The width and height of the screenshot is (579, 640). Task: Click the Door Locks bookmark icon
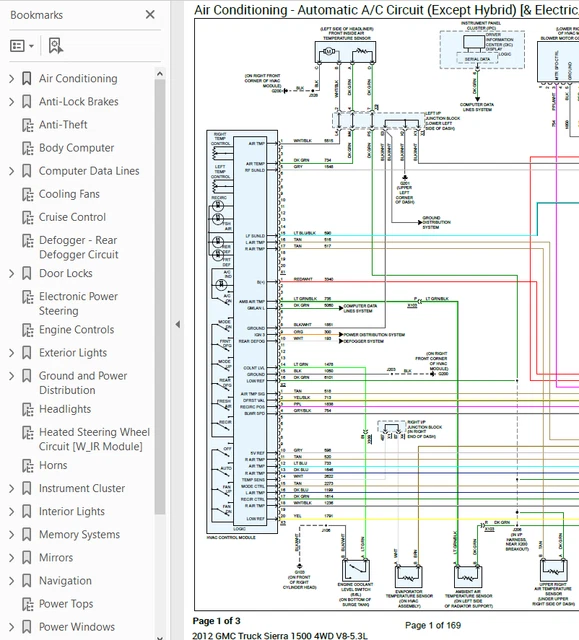pos(27,273)
